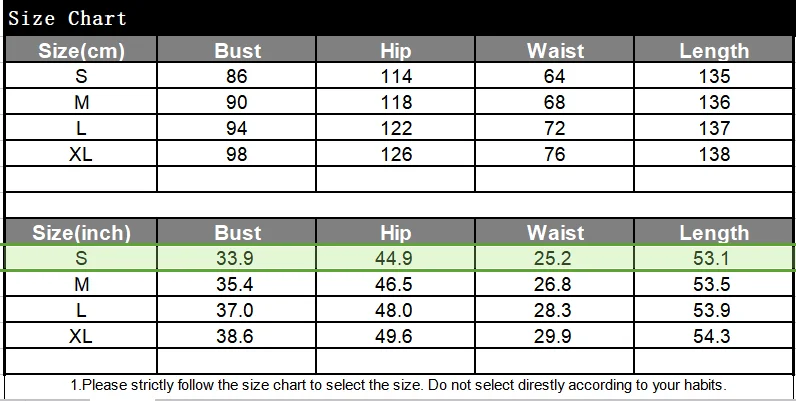Click the Length header in the cm table

[x=713, y=50]
